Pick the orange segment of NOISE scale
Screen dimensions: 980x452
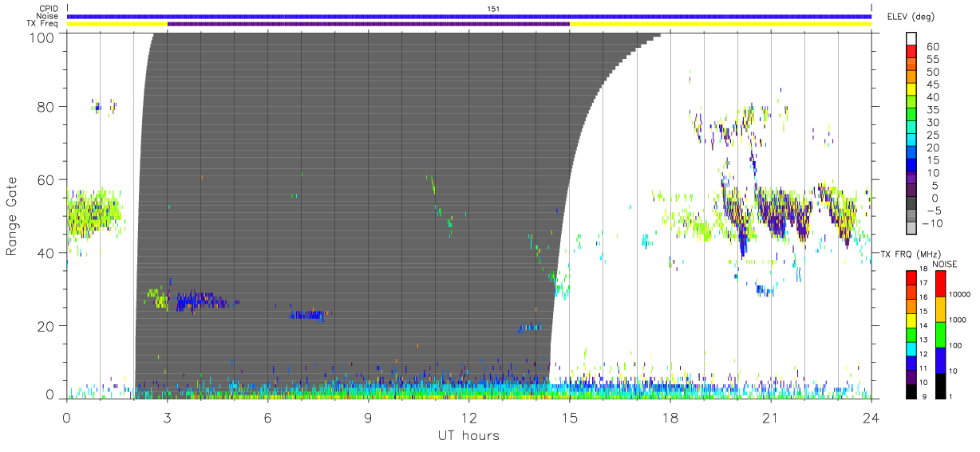pos(941,309)
